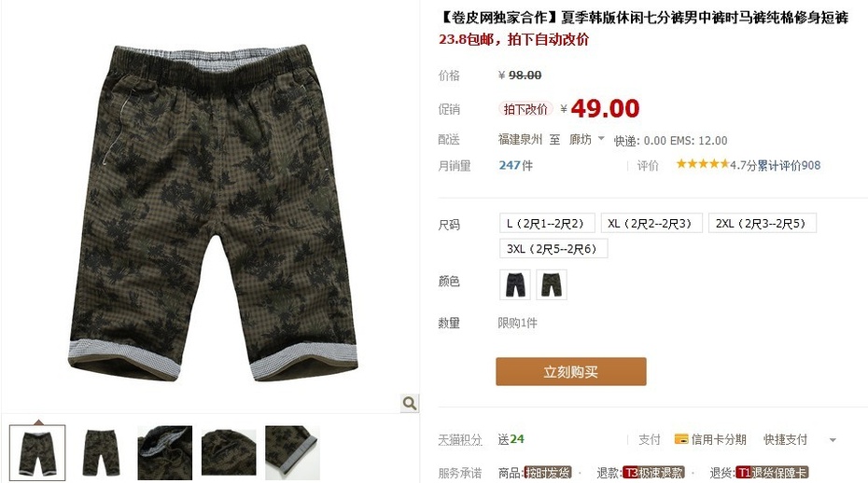868x483 pixels.
Task: View the second thumbnail of shorts
Action: pyautogui.click(x=101, y=452)
